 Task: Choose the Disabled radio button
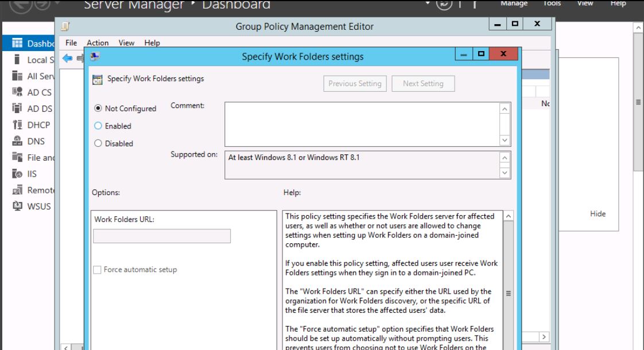click(98, 143)
